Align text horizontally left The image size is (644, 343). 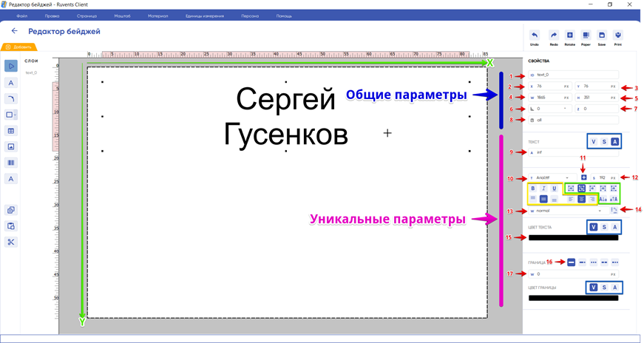(571, 200)
